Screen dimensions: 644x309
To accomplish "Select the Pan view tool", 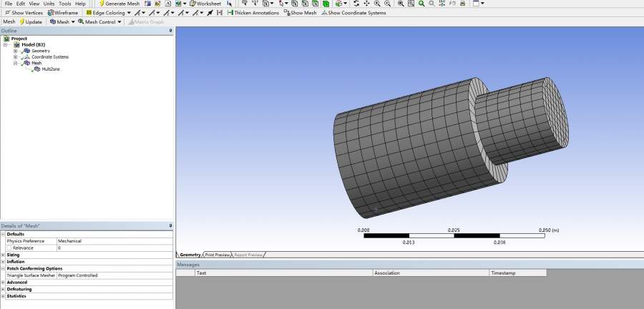I will click(x=366, y=4).
